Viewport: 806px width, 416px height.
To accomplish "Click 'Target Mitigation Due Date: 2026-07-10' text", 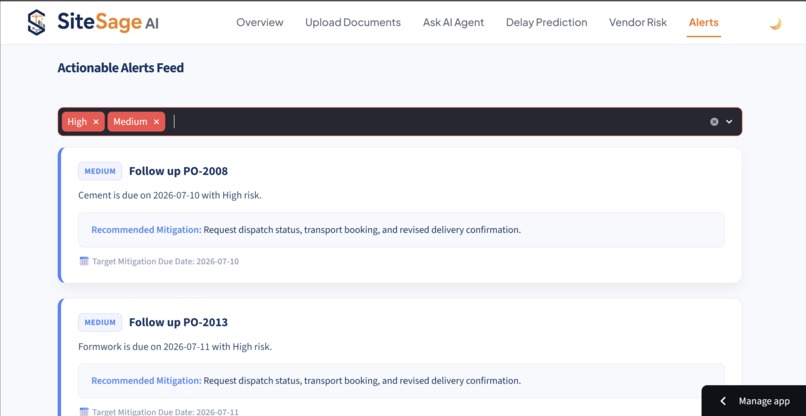I will (166, 261).
